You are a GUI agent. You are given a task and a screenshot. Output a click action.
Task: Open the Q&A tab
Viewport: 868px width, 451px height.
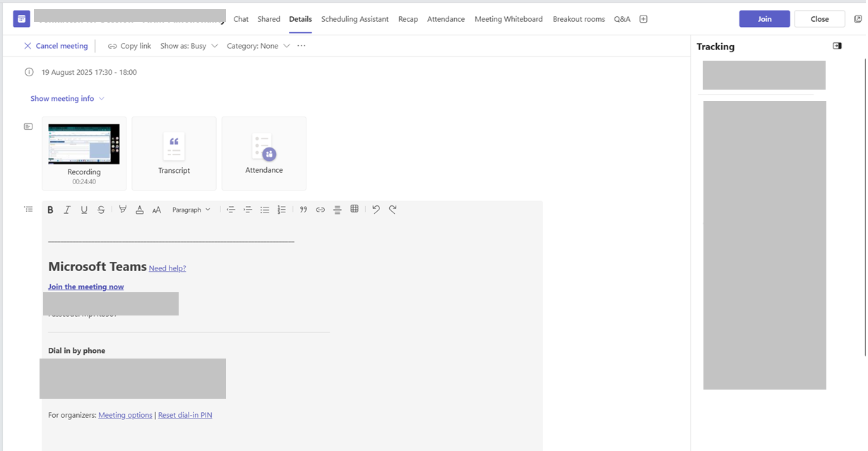pyautogui.click(x=622, y=19)
